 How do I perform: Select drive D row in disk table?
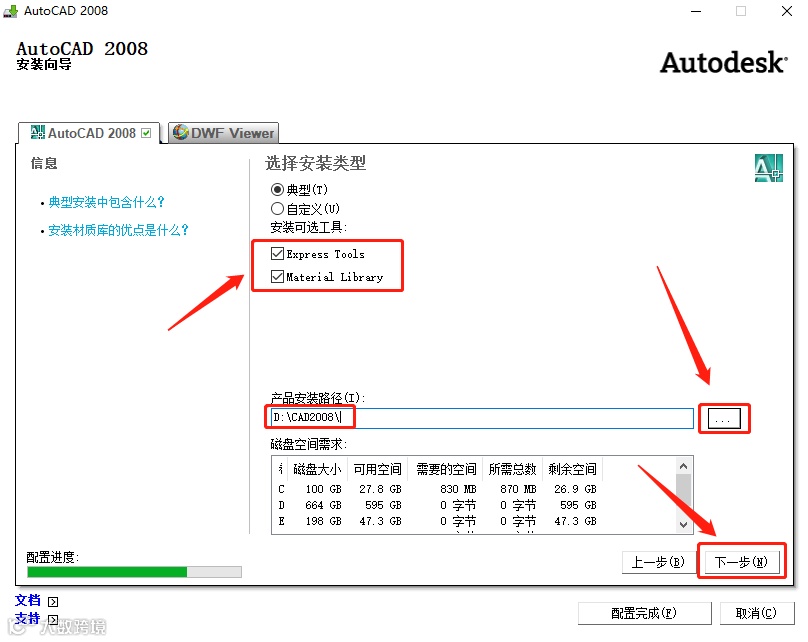[437, 505]
